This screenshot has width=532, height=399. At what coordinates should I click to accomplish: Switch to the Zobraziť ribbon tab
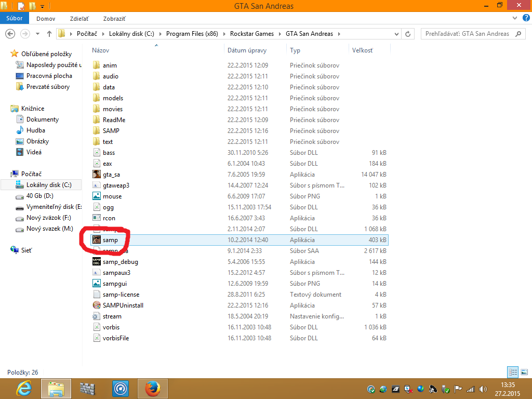[114, 19]
